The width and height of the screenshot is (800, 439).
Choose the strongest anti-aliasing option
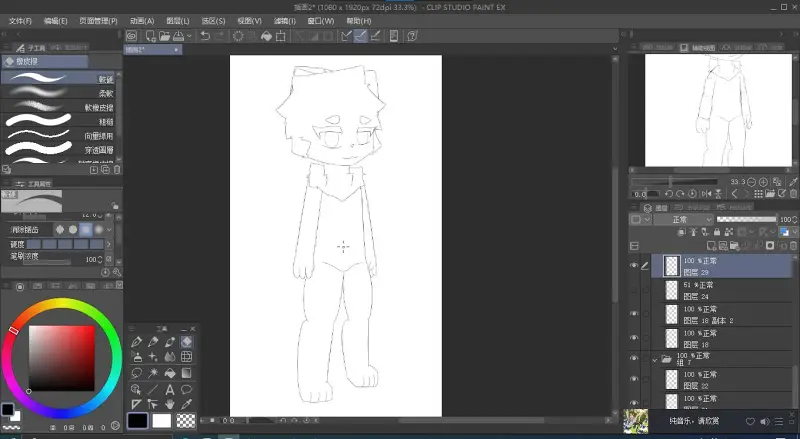tap(99, 230)
